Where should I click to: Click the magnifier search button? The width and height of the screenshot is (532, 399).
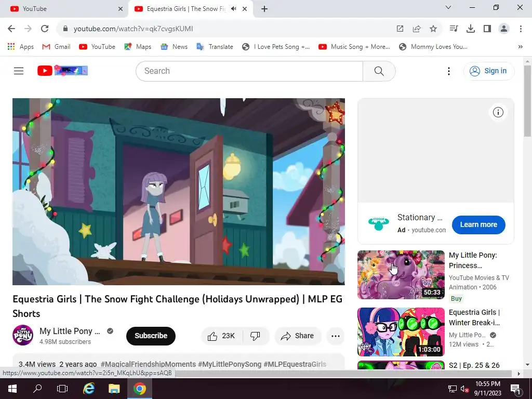click(x=379, y=71)
